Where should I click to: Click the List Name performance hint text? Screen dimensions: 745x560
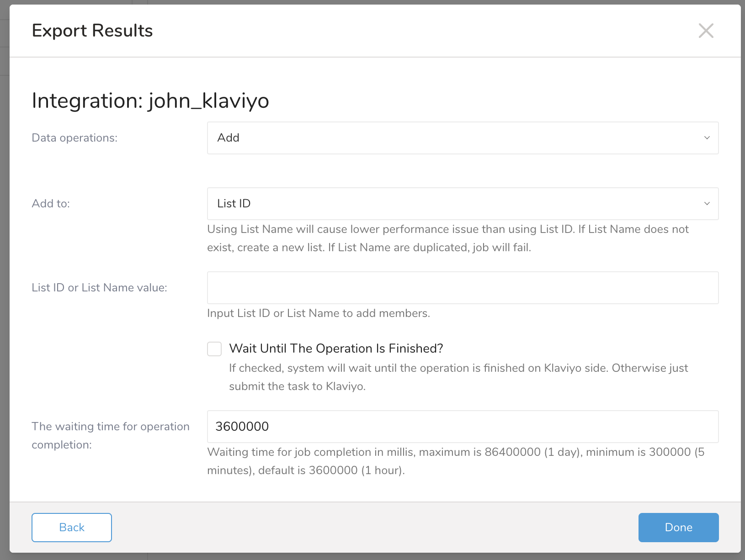tap(448, 238)
